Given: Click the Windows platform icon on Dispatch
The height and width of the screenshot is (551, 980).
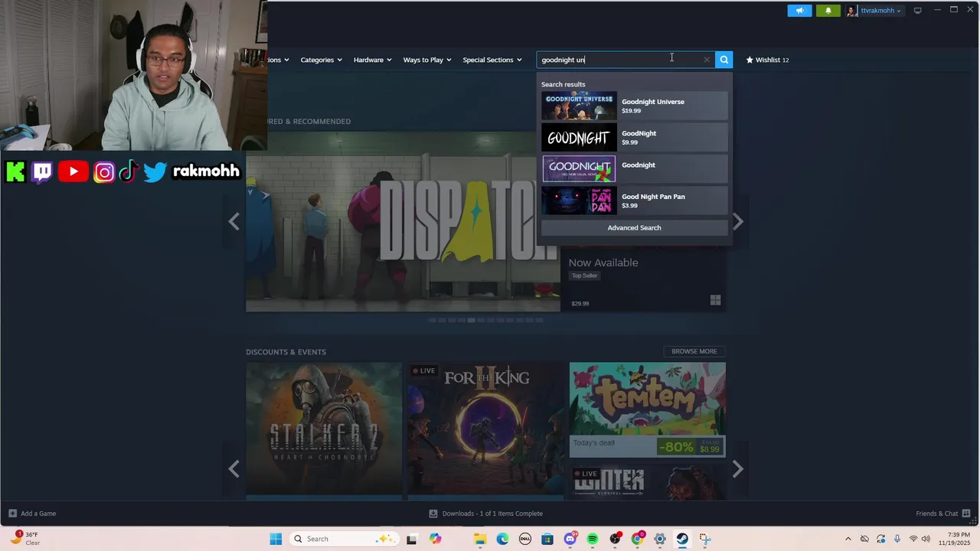Looking at the screenshot, I should point(715,300).
